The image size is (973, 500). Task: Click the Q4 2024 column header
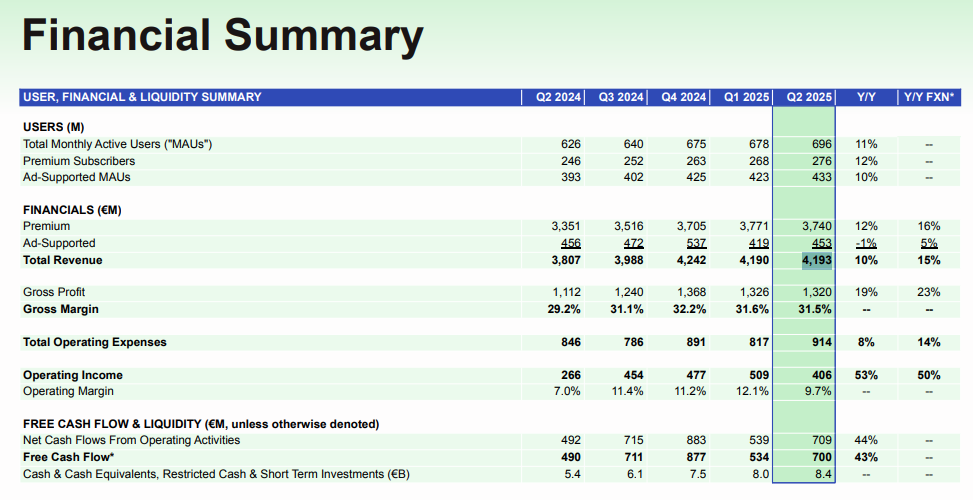684,97
